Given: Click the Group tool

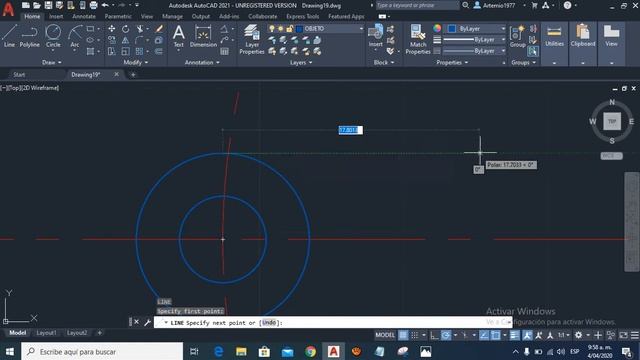Looking at the screenshot, I should [518, 36].
